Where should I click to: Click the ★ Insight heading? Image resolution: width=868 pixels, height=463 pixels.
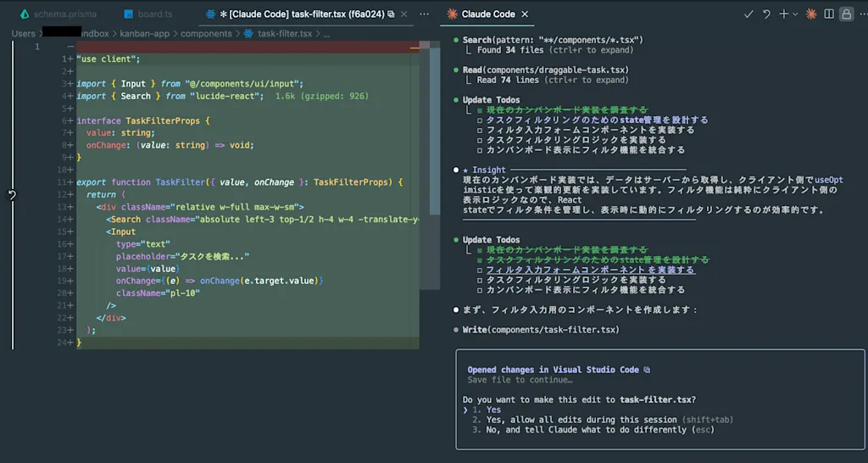point(484,170)
